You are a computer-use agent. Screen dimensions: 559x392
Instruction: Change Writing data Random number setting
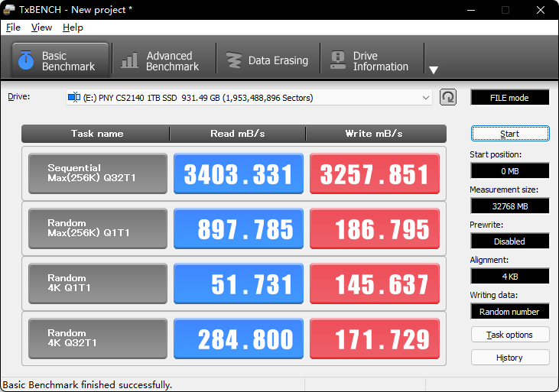[x=510, y=312]
